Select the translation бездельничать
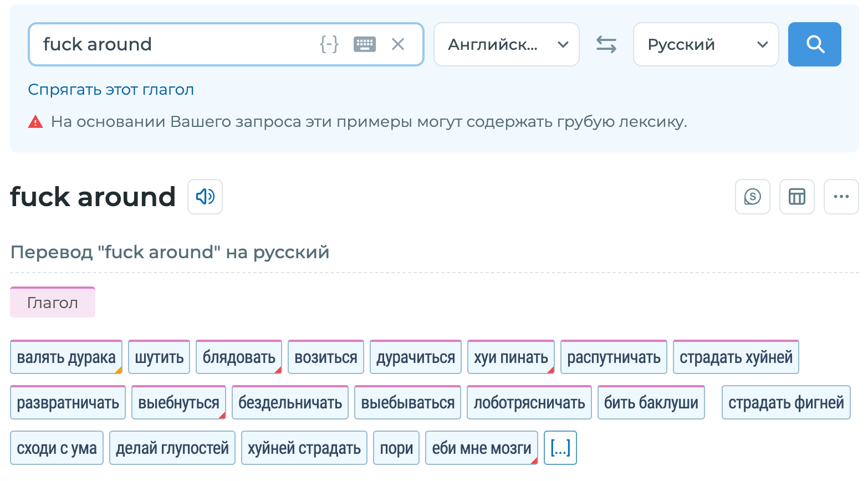Viewport: 868px width, 481px height. click(x=290, y=403)
